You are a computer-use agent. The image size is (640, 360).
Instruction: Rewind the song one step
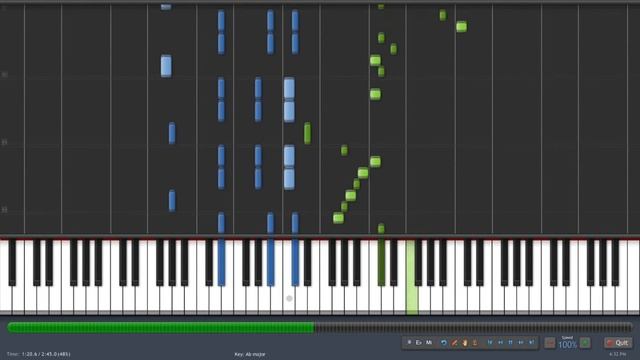click(x=500, y=342)
